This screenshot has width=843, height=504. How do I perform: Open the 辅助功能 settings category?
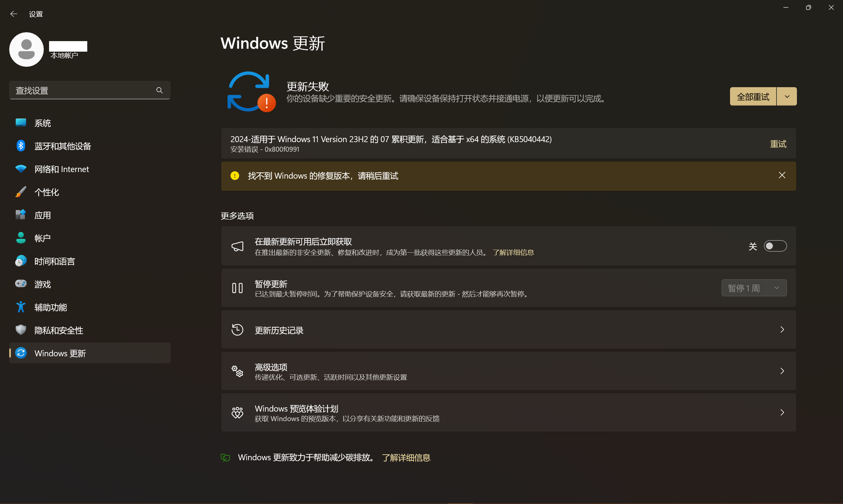tap(90, 307)
